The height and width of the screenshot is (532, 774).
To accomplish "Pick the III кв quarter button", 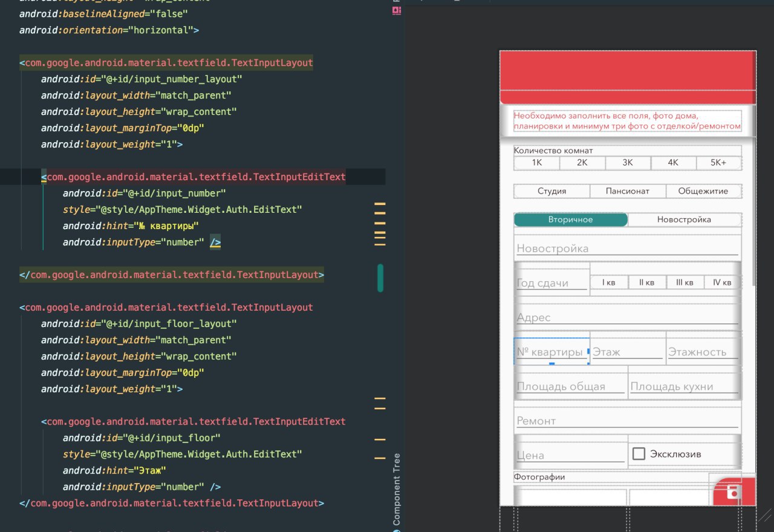I will pyautogui.click(x=685, y=282).
